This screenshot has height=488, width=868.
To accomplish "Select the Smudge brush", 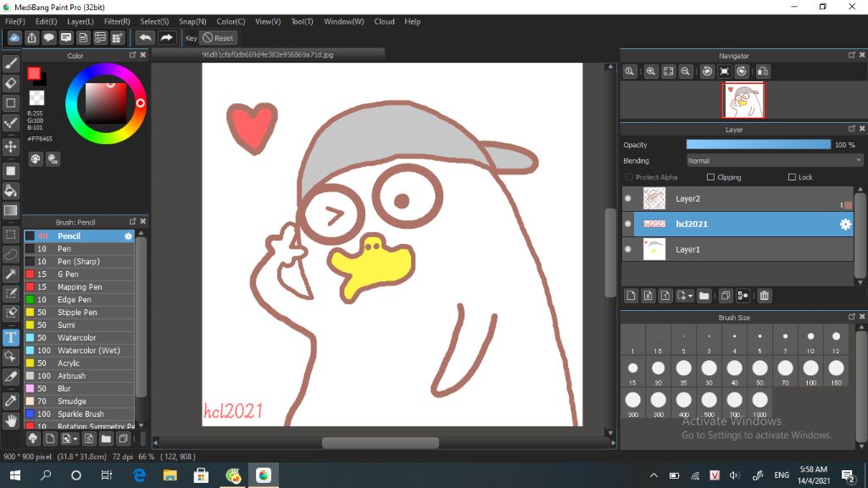I will click(x=79, y=401).
